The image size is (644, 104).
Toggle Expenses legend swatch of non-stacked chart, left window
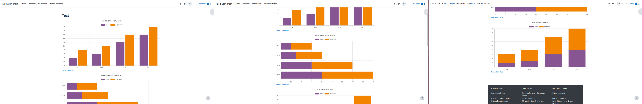(113, 25)
